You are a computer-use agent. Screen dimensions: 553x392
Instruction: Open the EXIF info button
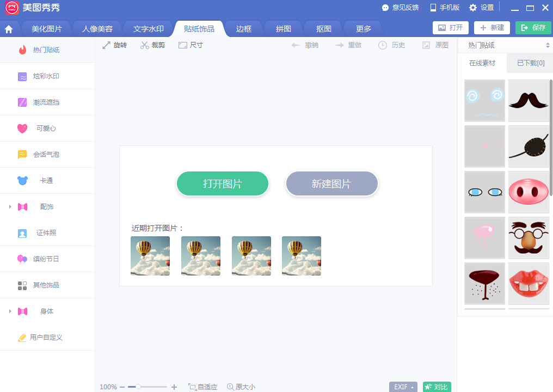point(403,387)
